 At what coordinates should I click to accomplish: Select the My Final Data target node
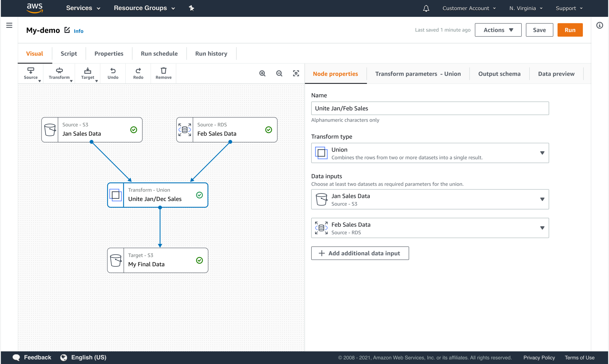coord(158,260)
